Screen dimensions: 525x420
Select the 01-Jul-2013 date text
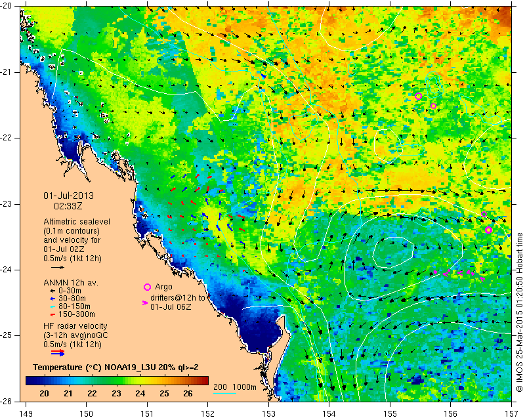tap(69, 196)
